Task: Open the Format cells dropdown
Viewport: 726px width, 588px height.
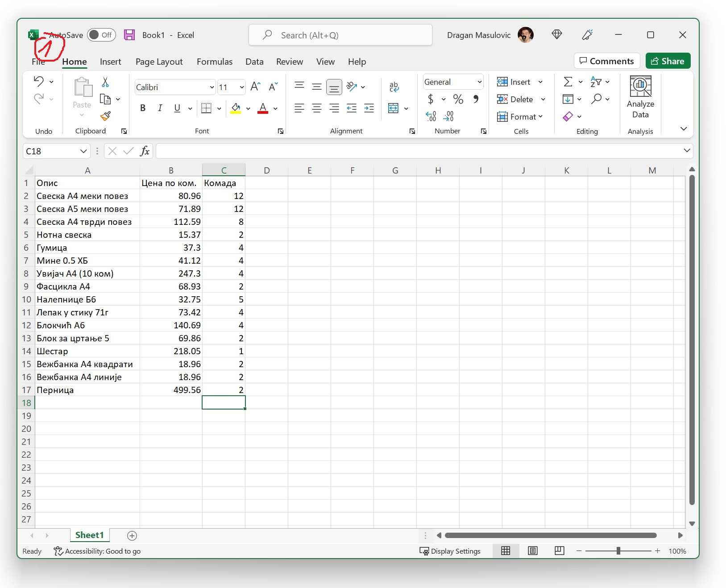Action: [520, 116]
